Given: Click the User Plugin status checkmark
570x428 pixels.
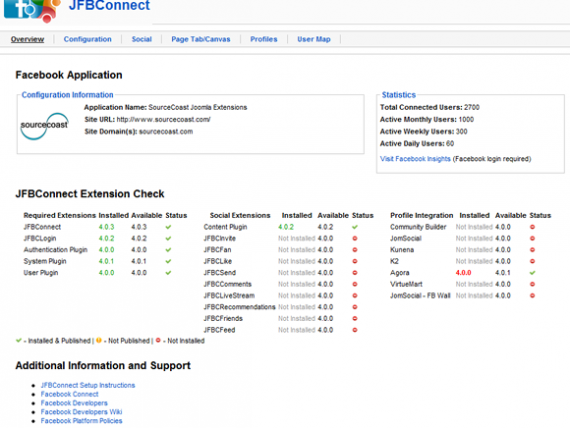Looking at the screenshot, I should pyautogui.click(x=168, y=273).
